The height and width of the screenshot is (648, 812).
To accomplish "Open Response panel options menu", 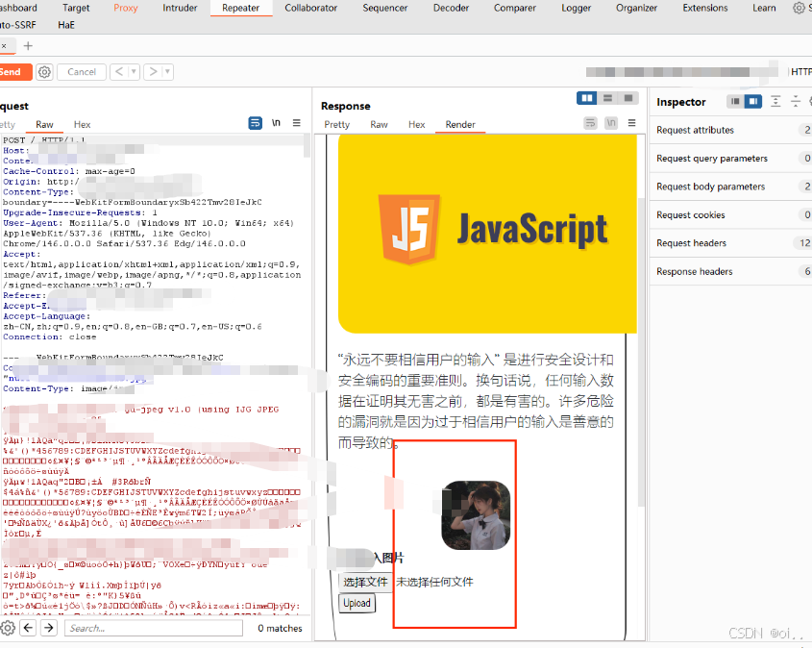I will pyautogui.click(x=631, y=123).
